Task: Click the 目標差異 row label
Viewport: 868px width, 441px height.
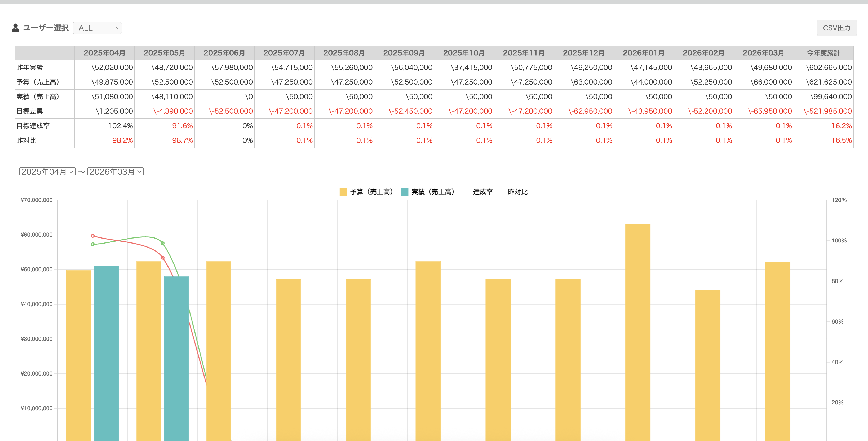Action: pos(30,111)
